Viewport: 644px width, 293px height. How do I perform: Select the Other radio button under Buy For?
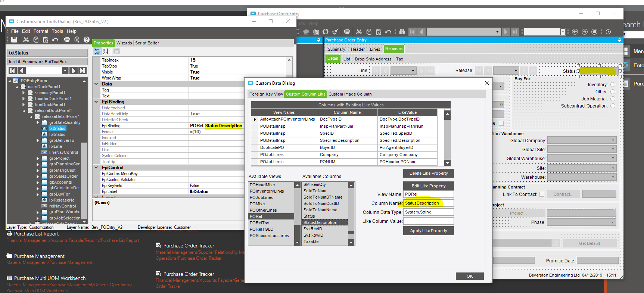pos(613,92)
